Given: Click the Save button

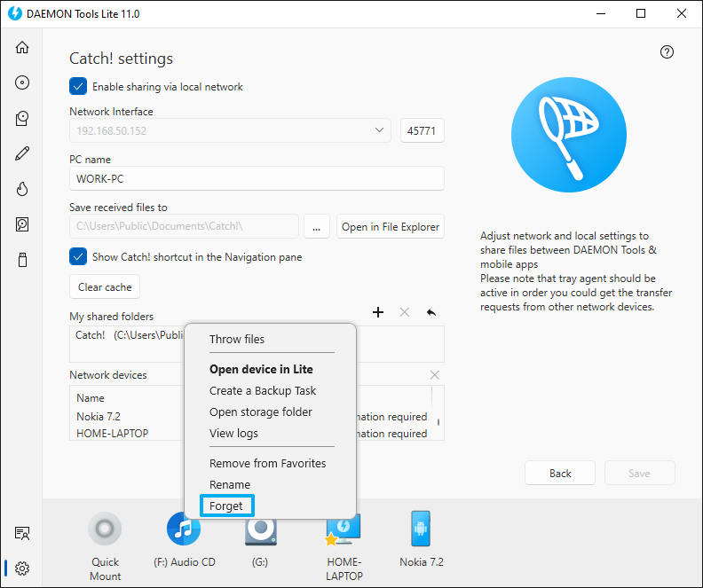Looking at the screenshot, I should click(639, 473).
